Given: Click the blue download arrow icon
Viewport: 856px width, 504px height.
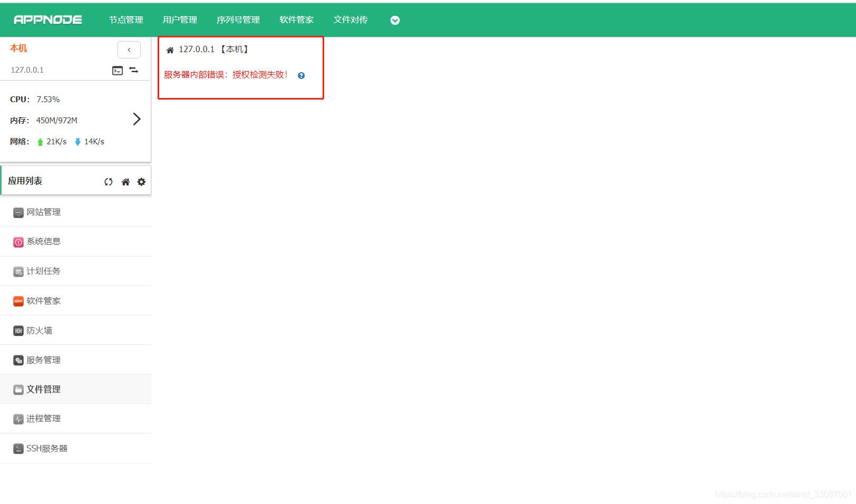Looking at the screenshot, I should point(77,142).
